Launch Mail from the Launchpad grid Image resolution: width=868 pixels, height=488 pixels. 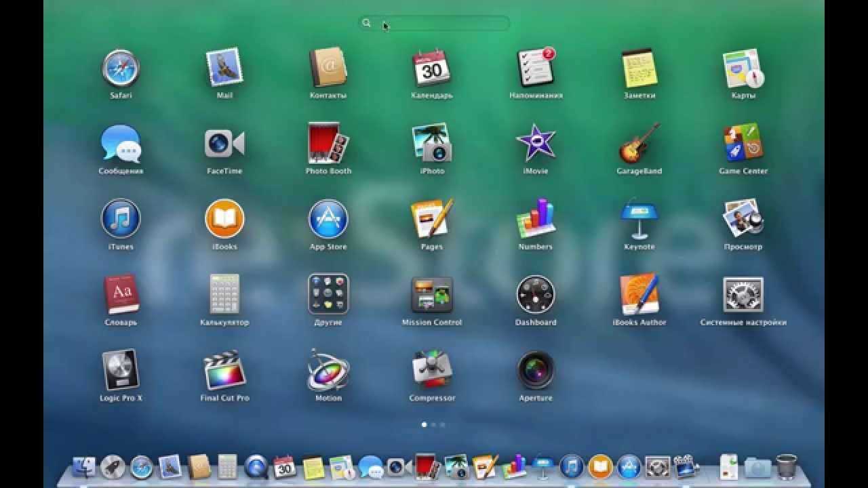[224, 67]
